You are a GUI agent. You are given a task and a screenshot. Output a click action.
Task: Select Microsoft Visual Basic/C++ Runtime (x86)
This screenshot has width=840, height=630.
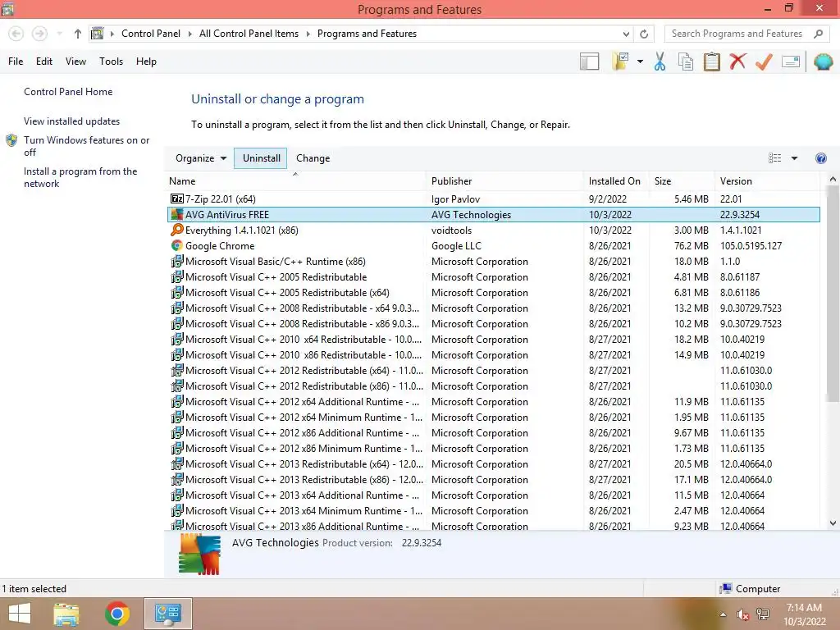(493, 262)
